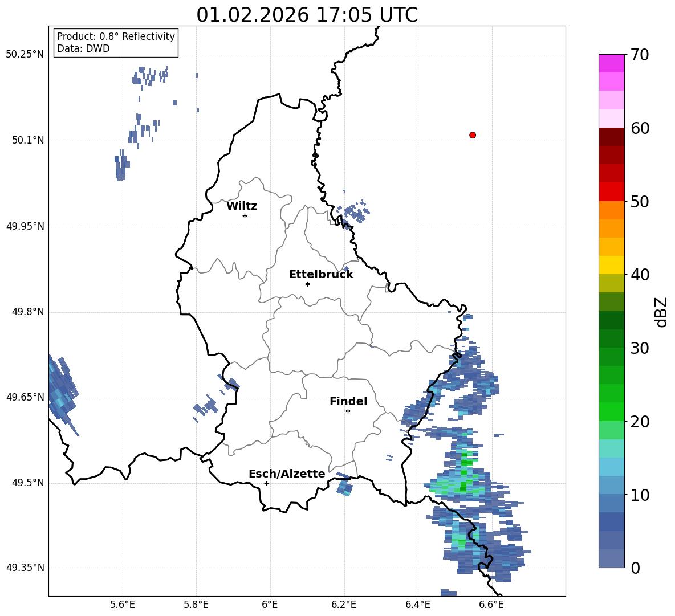Click the dBZ colorbar axis label
The width and height of the screenshot is (675, 616).
pos(661,312)
